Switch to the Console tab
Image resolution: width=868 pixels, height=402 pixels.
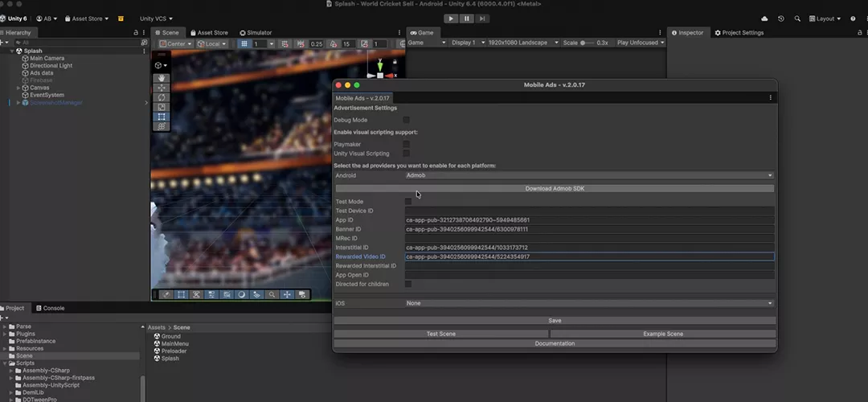pyautogui.click(x=53, y=308)
